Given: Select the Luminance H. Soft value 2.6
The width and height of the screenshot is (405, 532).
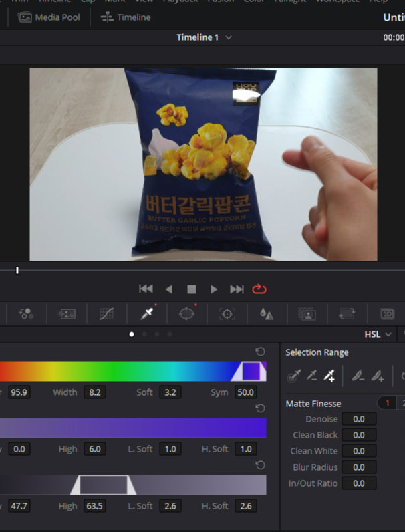Looking at the screenshot, I should pos(245,506).
